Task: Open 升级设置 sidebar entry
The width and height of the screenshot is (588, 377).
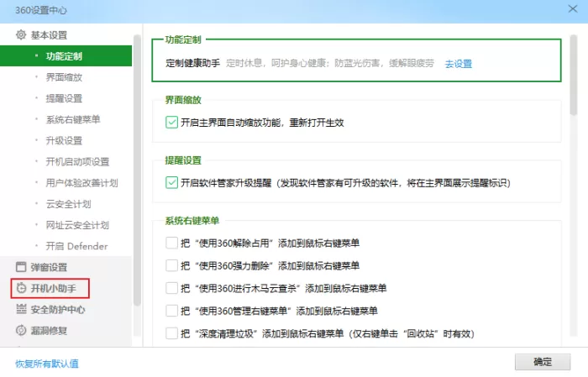Action: 64,140
